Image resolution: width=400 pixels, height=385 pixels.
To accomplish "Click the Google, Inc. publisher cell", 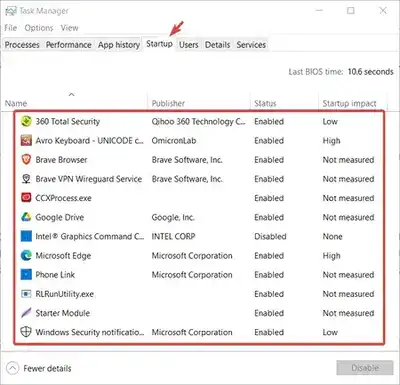I will point(173,217).
